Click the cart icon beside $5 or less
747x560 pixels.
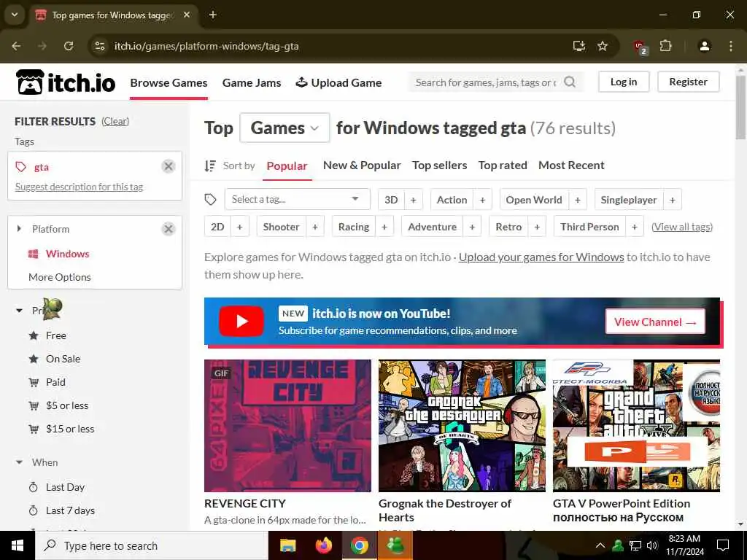click(x=34, y=405)
